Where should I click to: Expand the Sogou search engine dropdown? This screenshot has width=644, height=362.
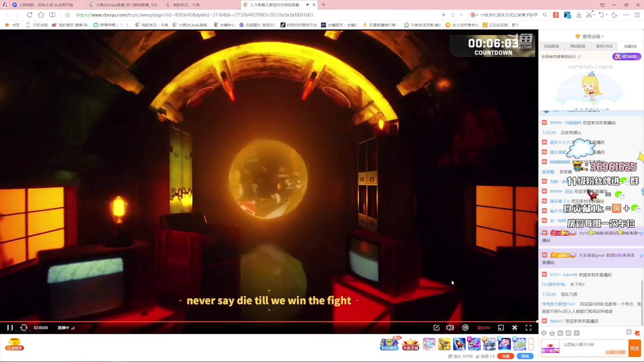click(477, 15)
